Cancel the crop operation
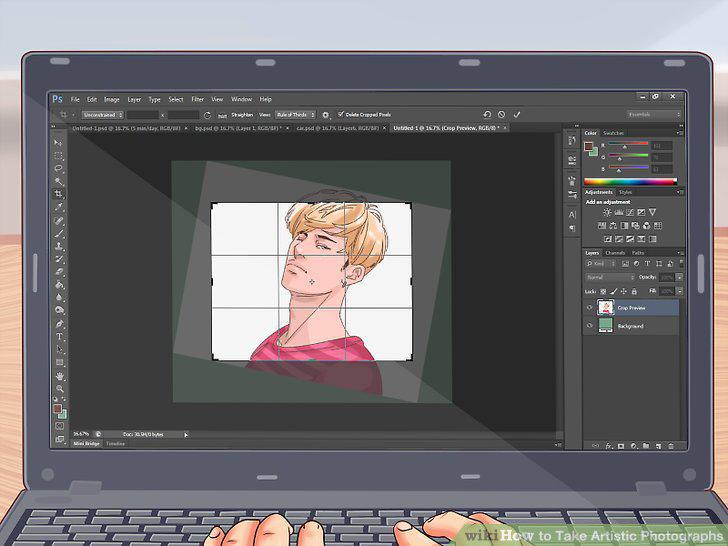The width and height of the screenshot is (728, 546). 501,114
